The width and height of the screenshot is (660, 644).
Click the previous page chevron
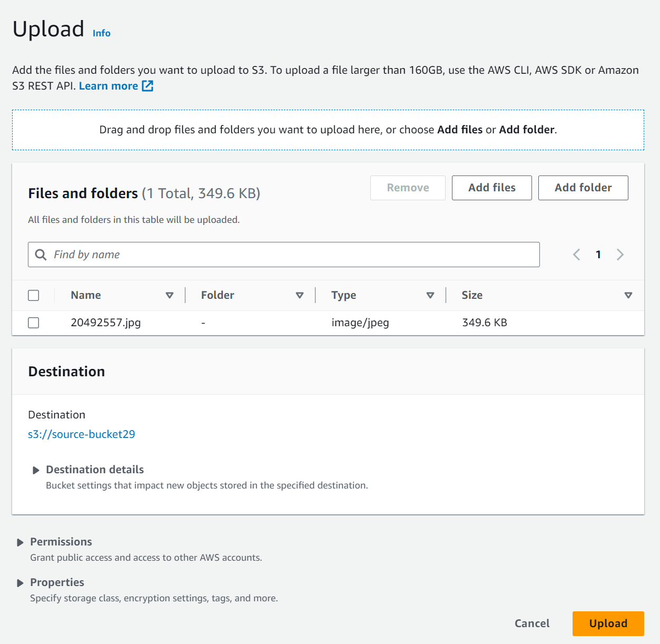tap(576, 255)
